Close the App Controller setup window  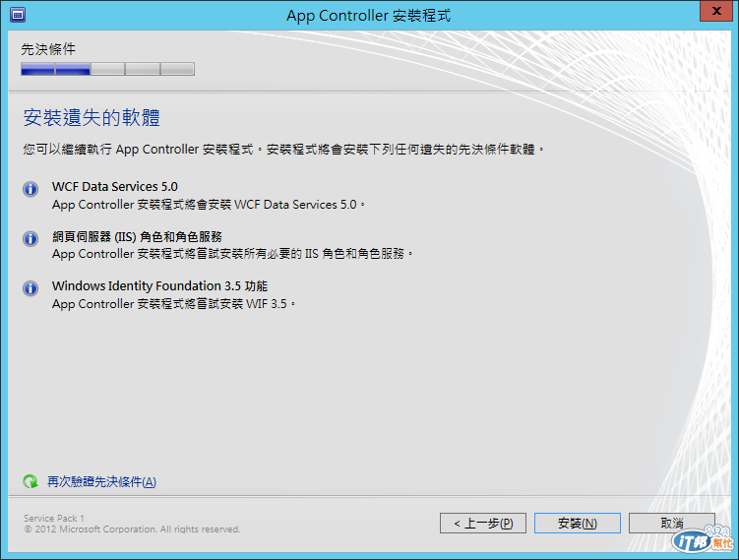pos(716,11)
